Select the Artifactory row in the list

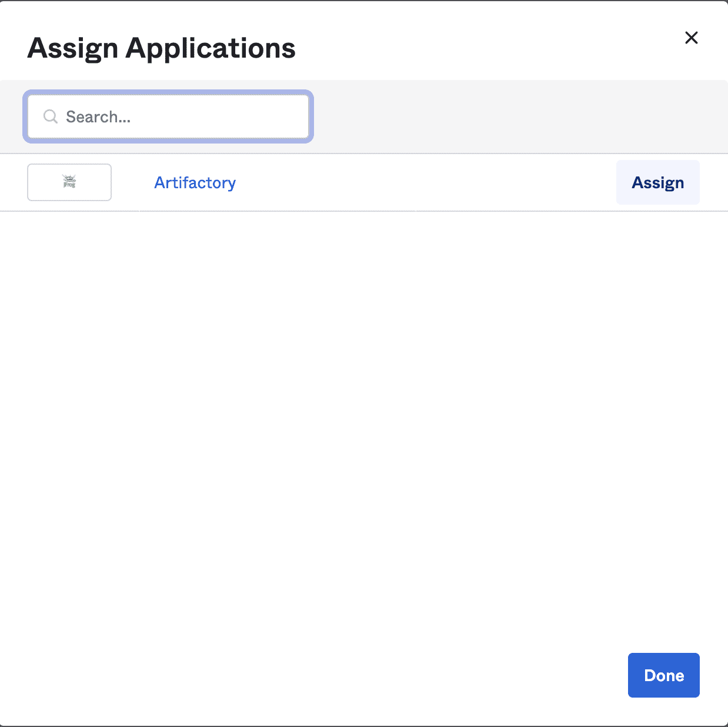tap(195, 182)
